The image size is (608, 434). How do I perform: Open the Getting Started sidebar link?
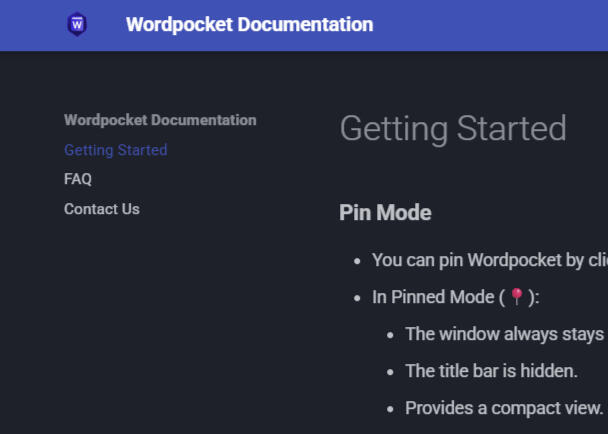click(115, 150)
